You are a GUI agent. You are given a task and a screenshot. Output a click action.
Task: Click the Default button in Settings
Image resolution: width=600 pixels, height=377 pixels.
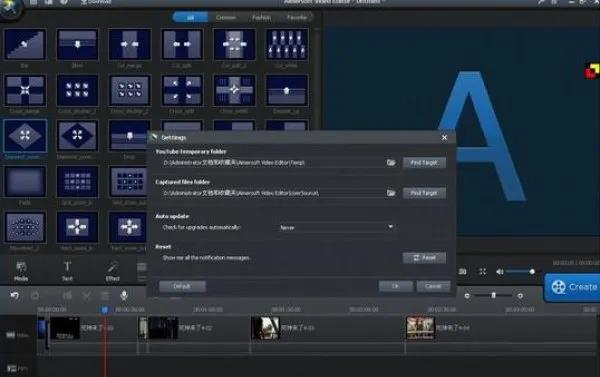click(x=183, y=286)
